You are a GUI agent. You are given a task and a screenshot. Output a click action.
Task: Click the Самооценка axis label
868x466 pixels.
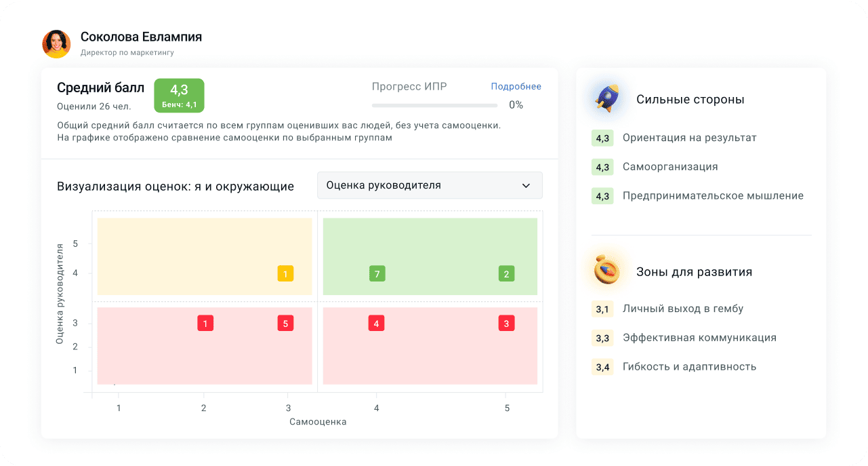click(318, 422)
